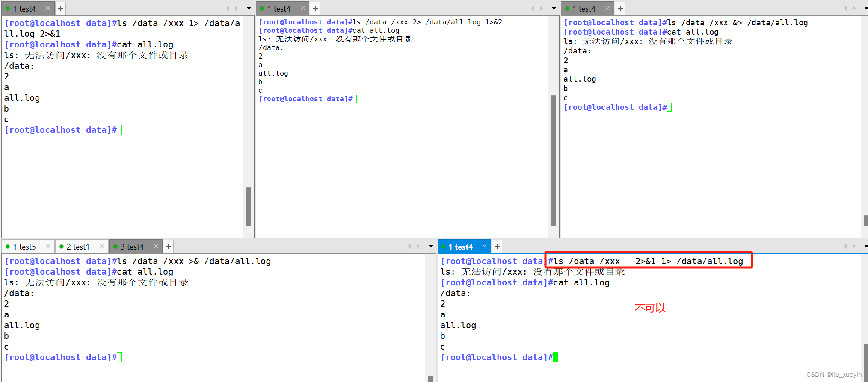Click command 'ls /data /xxx &> /data/all.log'

click(738, 23)
